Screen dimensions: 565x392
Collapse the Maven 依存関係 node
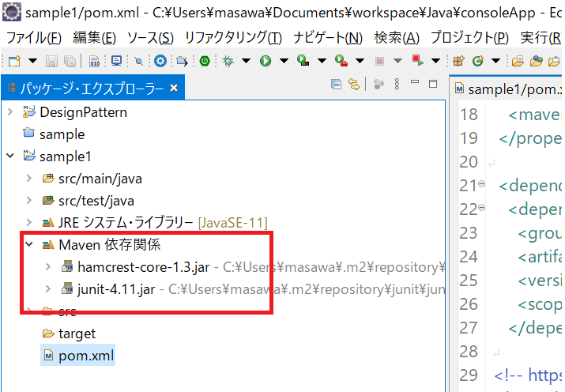pos(29,245)
